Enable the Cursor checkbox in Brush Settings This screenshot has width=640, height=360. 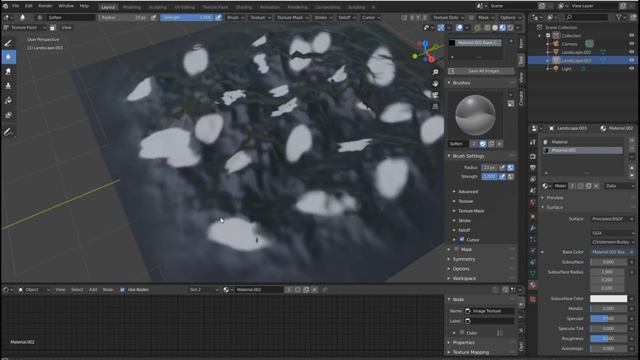coord(462,240)
